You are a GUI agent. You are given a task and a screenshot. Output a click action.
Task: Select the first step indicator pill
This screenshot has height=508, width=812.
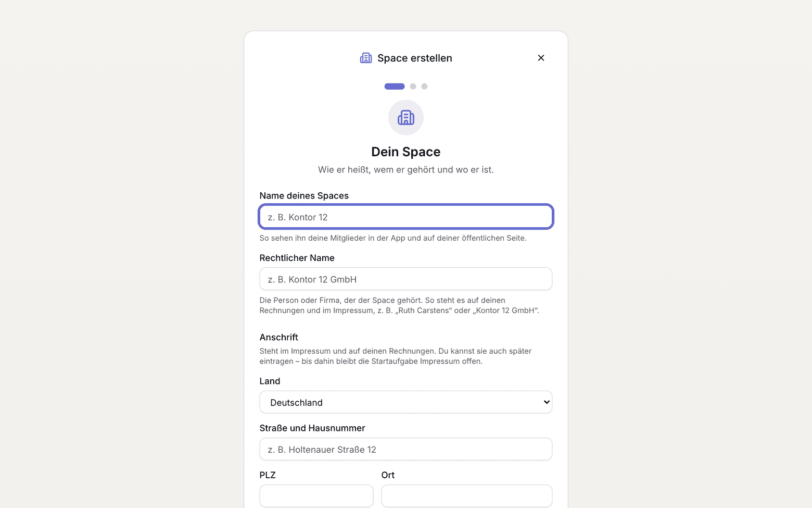coord(395,86)
